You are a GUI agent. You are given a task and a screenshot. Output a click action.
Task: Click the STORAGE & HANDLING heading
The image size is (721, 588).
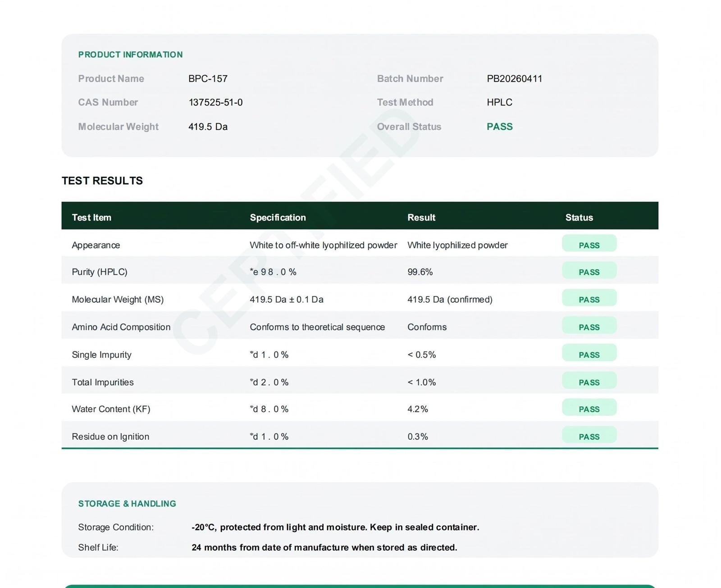127,504
